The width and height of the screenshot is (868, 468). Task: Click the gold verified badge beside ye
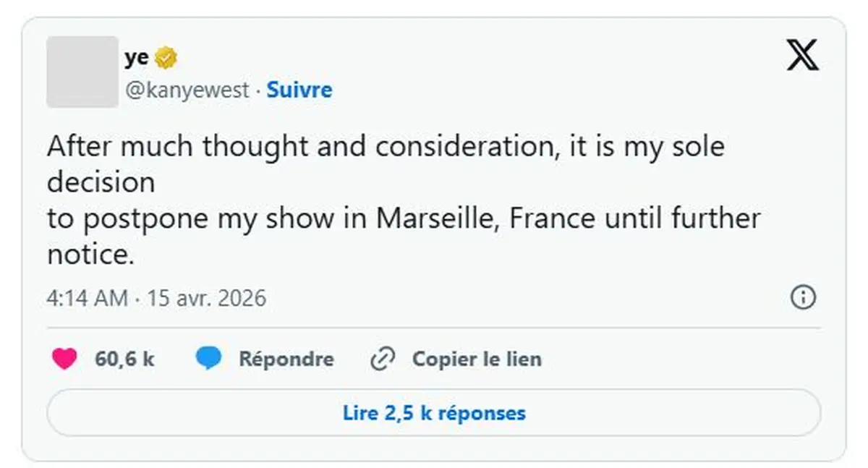pyautogui.click(x=166, y=58)
